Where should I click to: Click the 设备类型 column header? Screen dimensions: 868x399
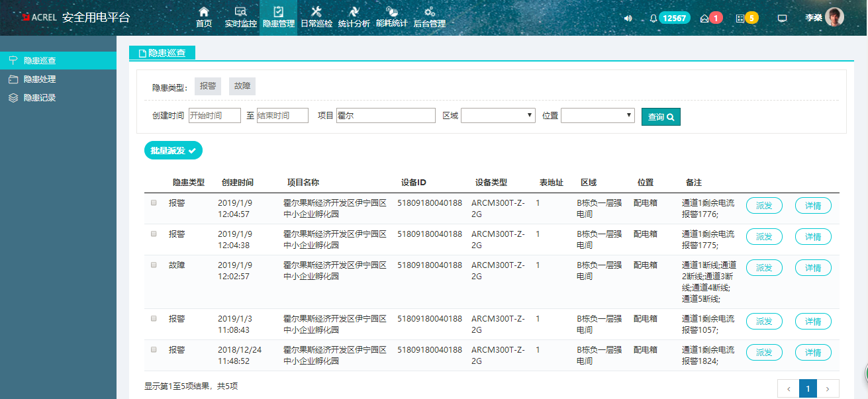(491, 183)
